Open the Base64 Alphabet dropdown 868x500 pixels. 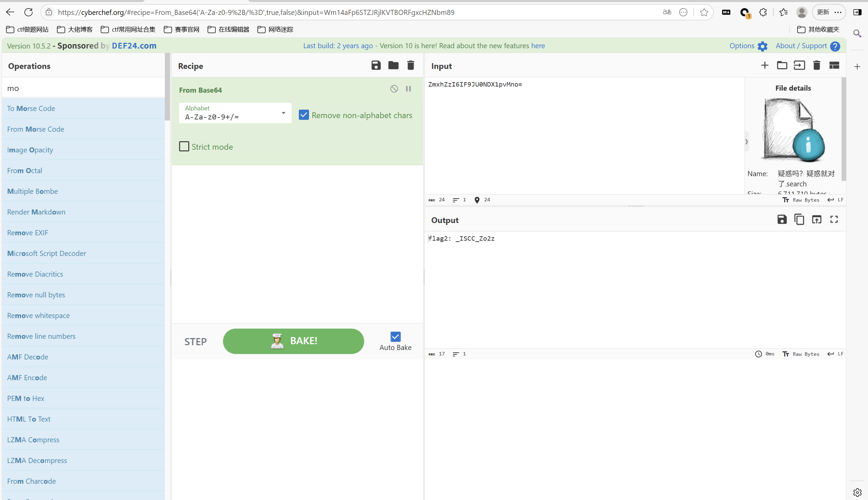235,113
